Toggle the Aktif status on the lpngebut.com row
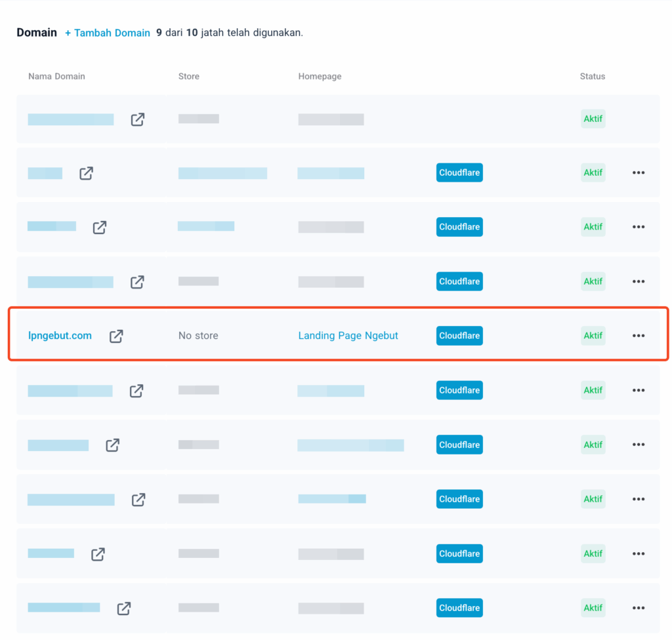Image resolution: width=672 pixels, height=640 pixels. pyautogui.click(x=593, y=335)
